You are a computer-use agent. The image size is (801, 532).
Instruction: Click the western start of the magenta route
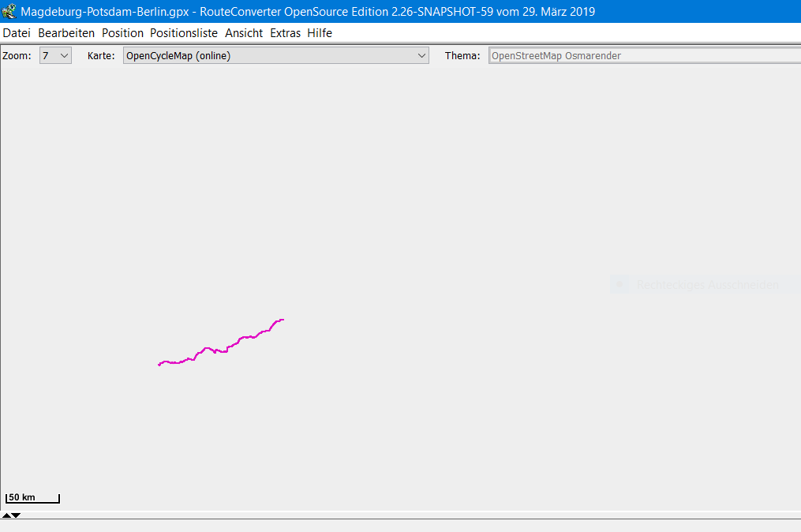(159, 364)
